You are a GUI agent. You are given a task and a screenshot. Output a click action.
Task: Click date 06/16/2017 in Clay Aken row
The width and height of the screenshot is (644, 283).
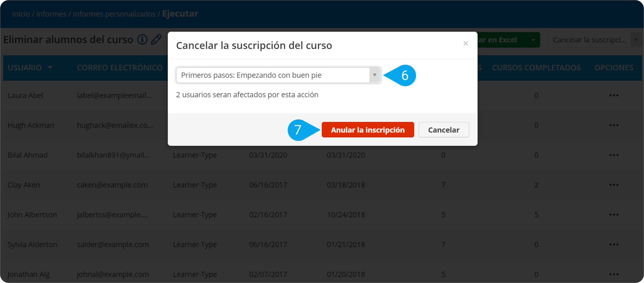pos(268,185)
